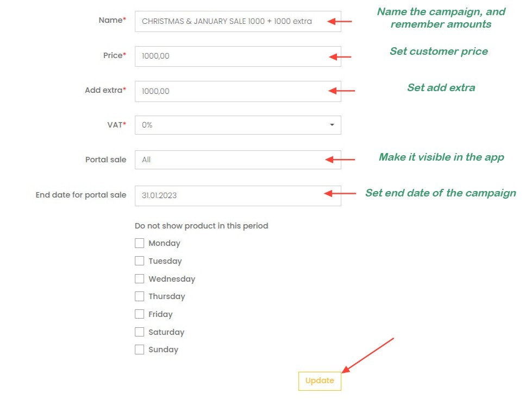Click the VAT dropdown arrow
This screenshot has width=532, height=400.
[x=332, y=125]
